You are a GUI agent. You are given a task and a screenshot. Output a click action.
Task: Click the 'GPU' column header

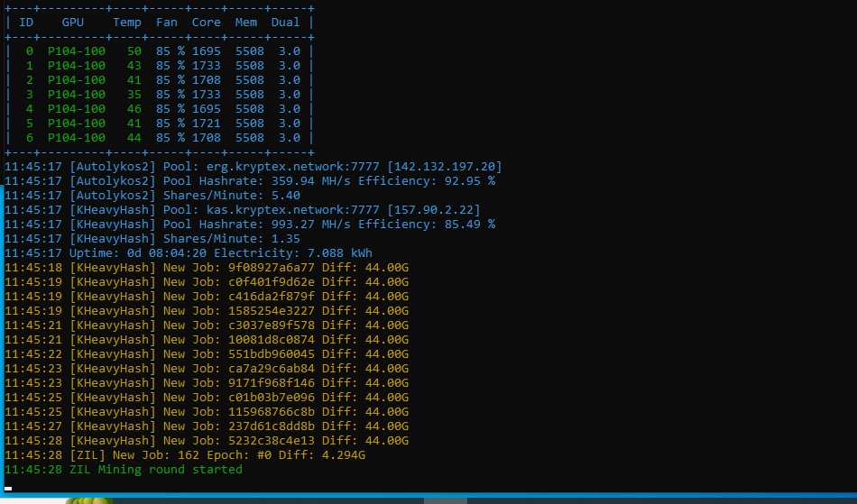click(73, 23)
